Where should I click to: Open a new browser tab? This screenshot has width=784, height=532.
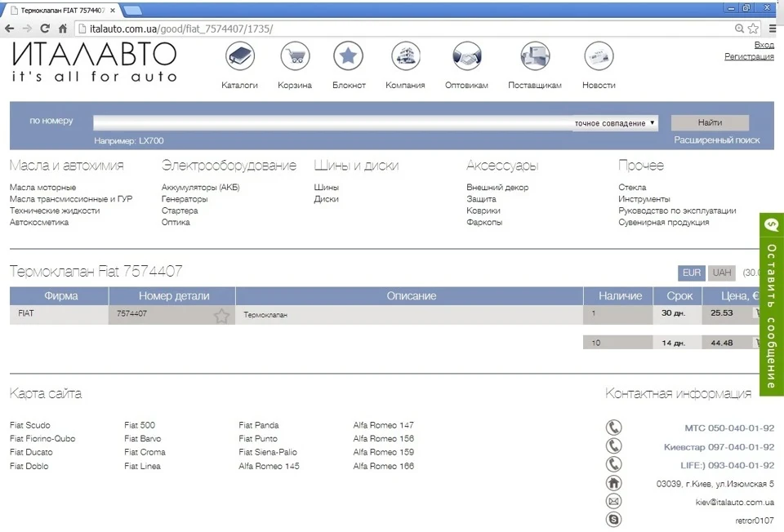pyautogui.click(x=132, y=10)
